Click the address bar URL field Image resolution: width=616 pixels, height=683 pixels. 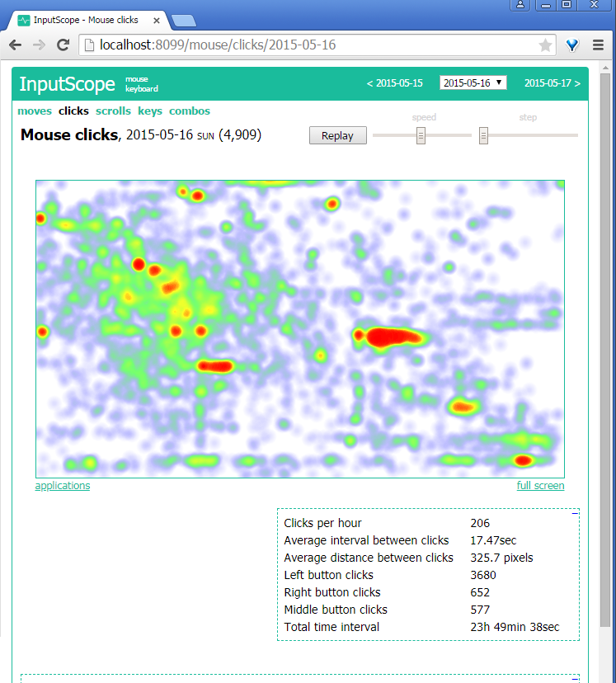coord(313,45)
